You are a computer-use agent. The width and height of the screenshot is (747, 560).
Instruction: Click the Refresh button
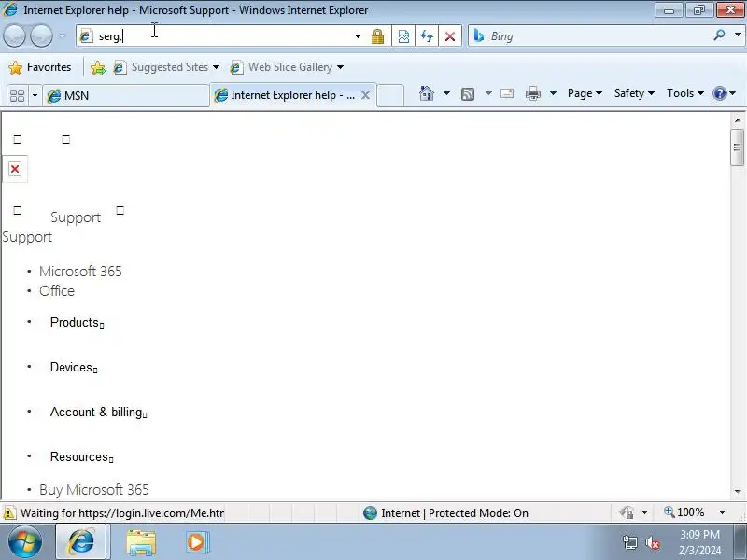(427, 36)
